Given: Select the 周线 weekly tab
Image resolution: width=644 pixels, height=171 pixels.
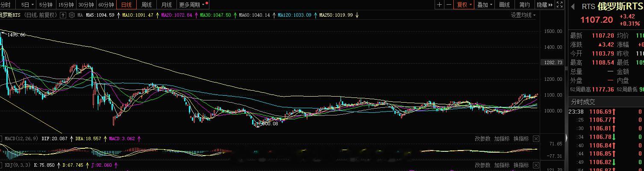Looking at the screenshot, I should 147,5.
